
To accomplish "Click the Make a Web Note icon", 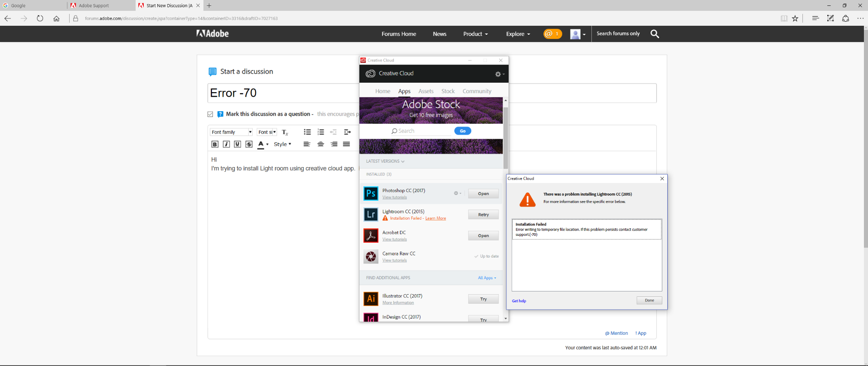I will click(x=830, y=19).
